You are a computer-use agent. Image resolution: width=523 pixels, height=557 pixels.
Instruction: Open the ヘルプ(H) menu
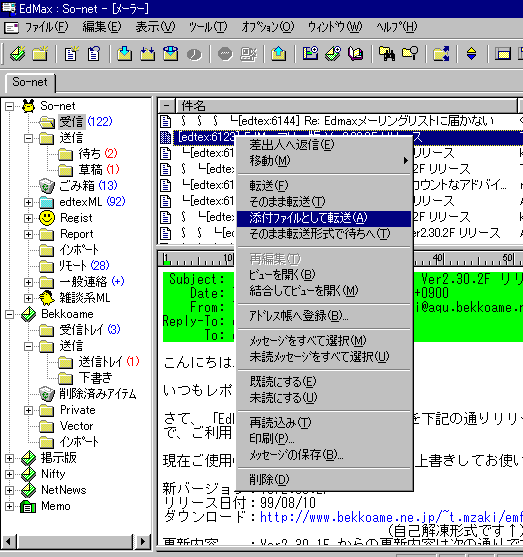tap(397, 27)
